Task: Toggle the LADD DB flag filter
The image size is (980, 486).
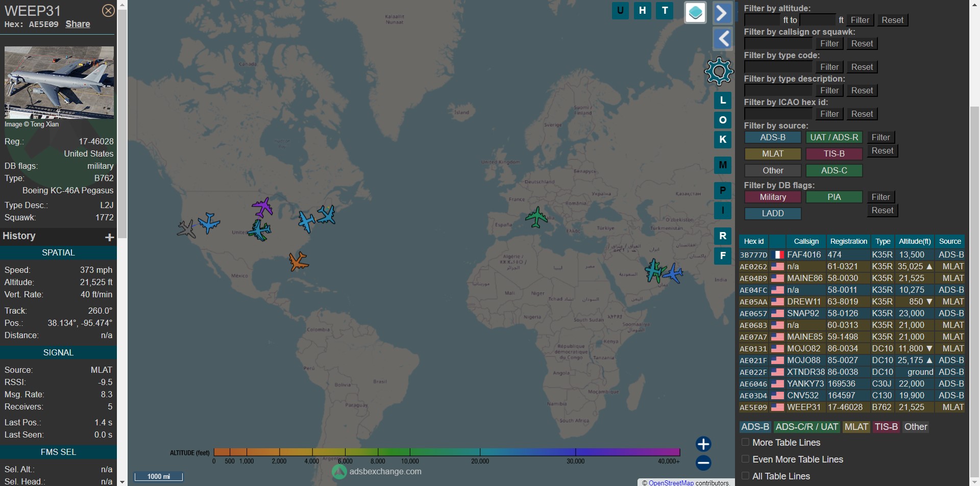Action: 773,214
